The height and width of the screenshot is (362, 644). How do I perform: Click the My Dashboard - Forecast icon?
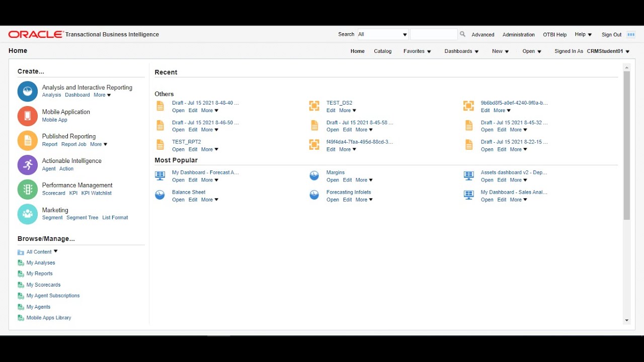[x=160, y=175]
